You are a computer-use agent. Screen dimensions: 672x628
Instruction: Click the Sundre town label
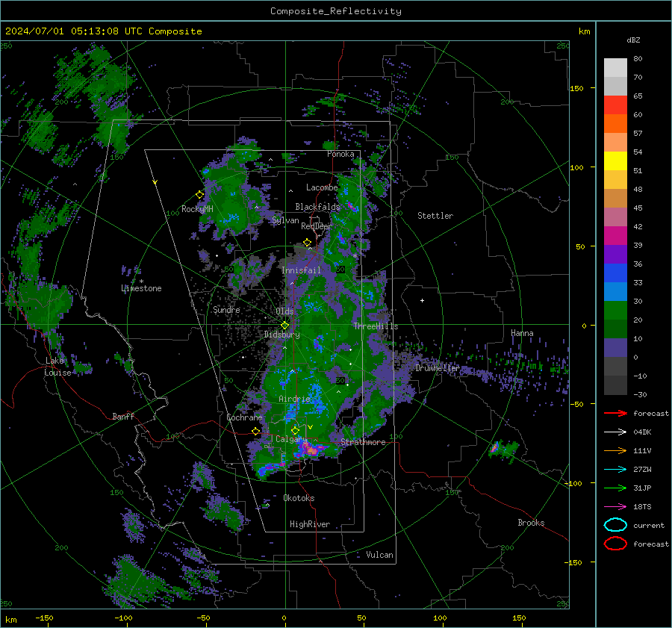tap(226, 310)
